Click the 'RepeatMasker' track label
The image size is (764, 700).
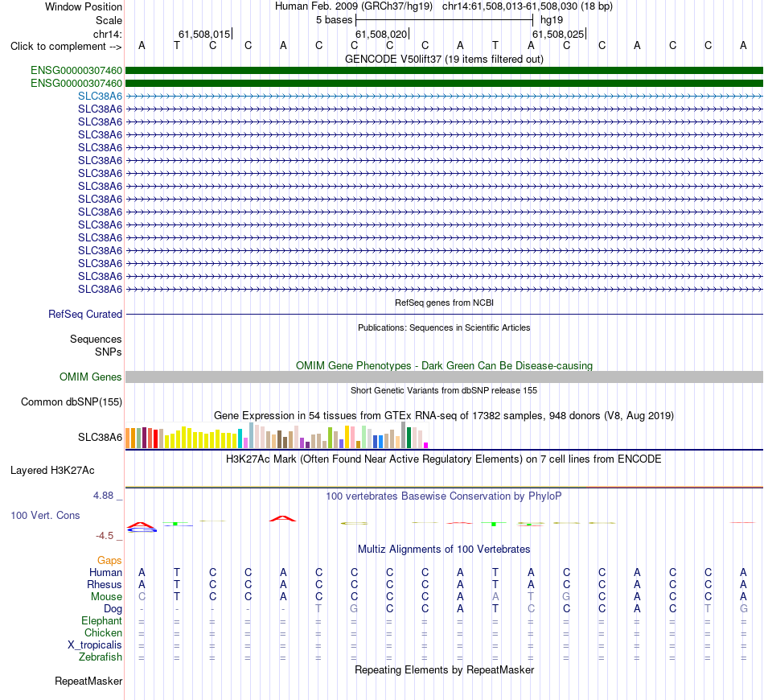[x=88, y=681]
